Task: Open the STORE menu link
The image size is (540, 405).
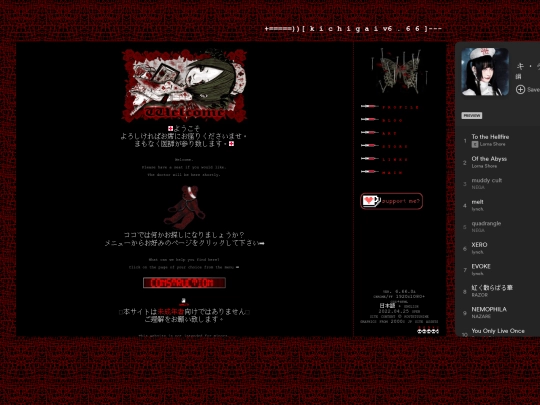Action: pos(395,147)
